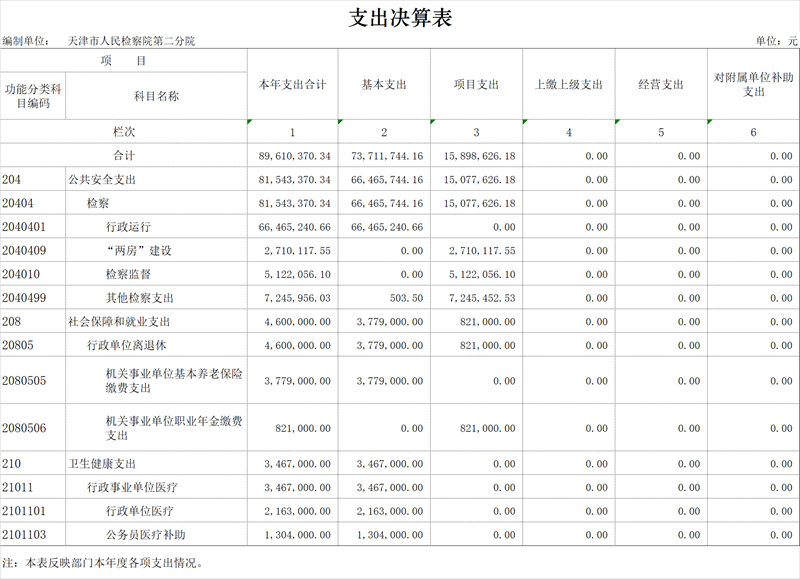
Task: Click code 21011 cell
Action: [x=33, y=487]
